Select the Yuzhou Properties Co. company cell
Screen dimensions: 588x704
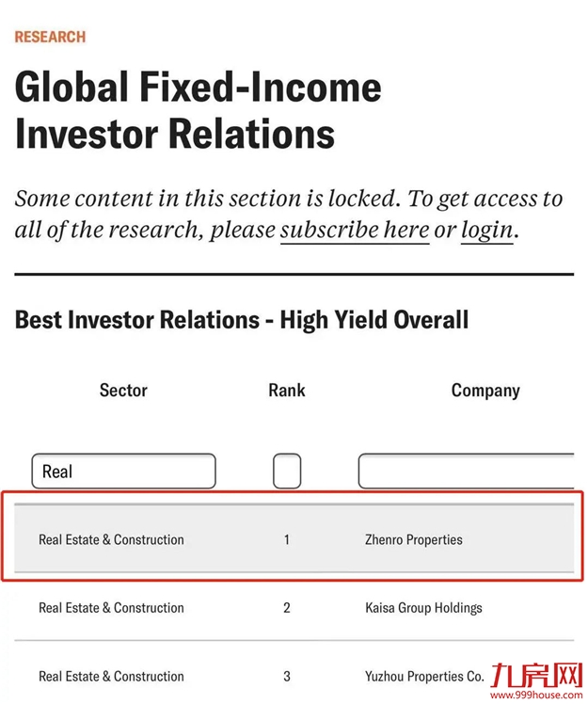(424, 676)
